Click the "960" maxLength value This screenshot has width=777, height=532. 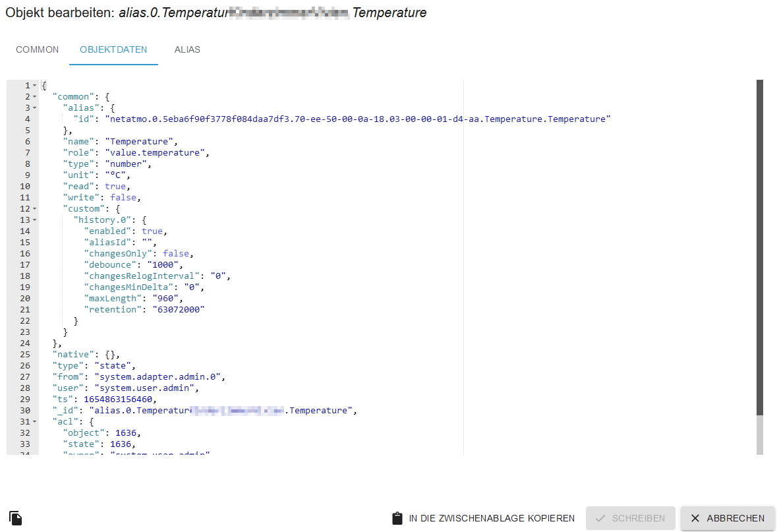point(165,299)
